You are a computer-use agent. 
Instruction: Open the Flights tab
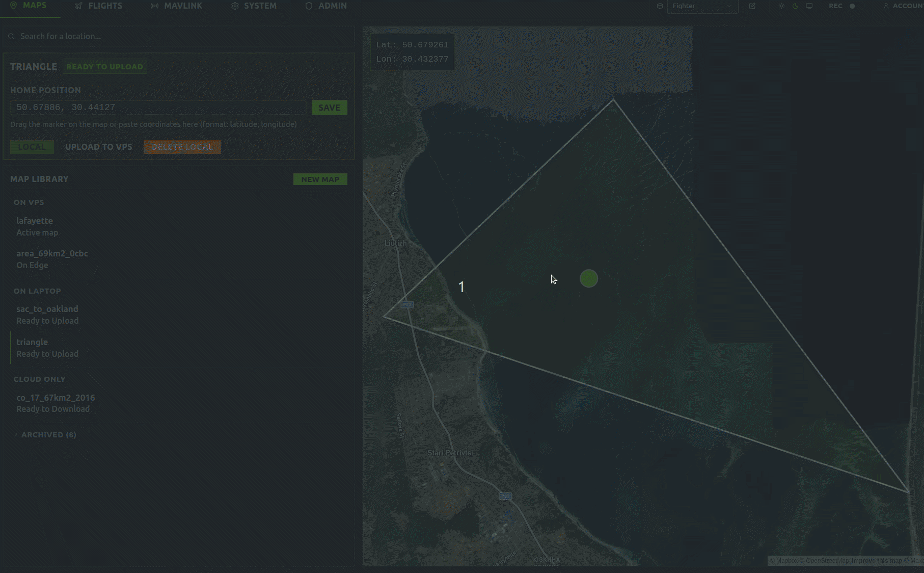pyautogui.click(x=98, y=6)
